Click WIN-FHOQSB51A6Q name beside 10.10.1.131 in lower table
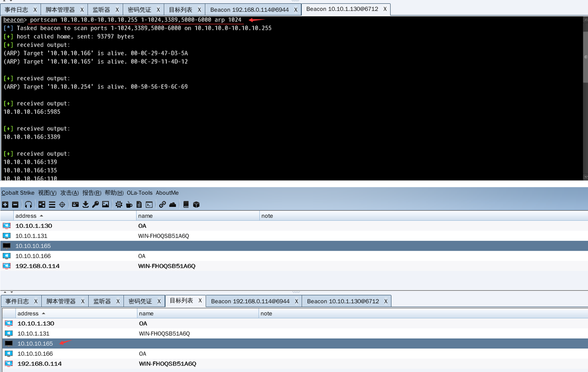Image resolution: width=588 pixels, height=372 pixels. point(164,333)
